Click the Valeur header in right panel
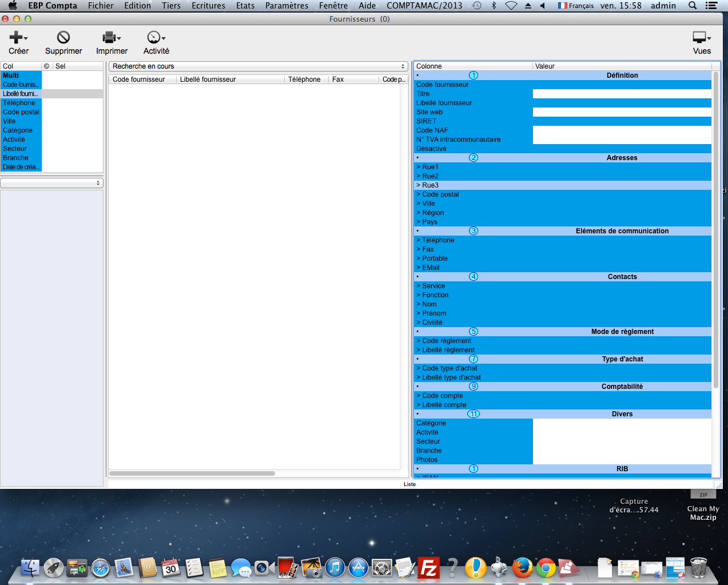 (x=622, y=66)
